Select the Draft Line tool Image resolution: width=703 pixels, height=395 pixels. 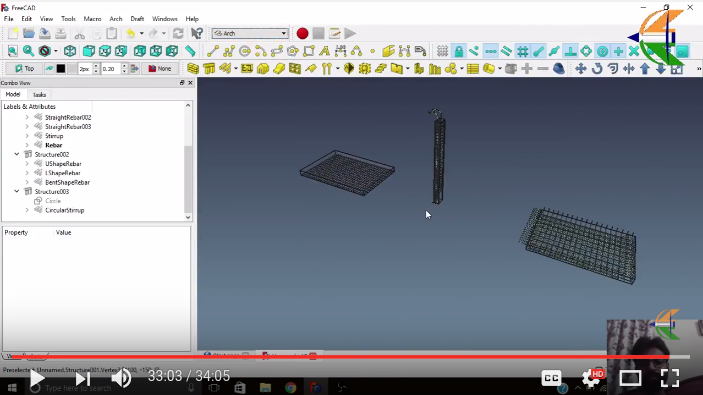[x=213, y=51]
